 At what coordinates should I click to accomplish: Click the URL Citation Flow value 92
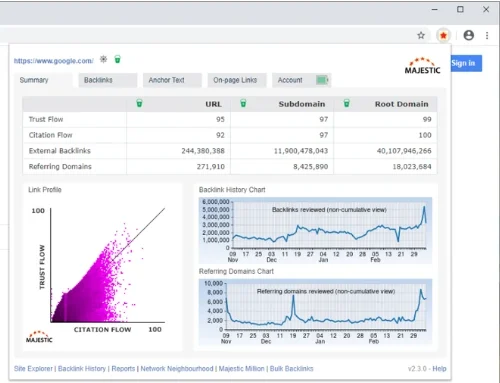tap(220, 135)
